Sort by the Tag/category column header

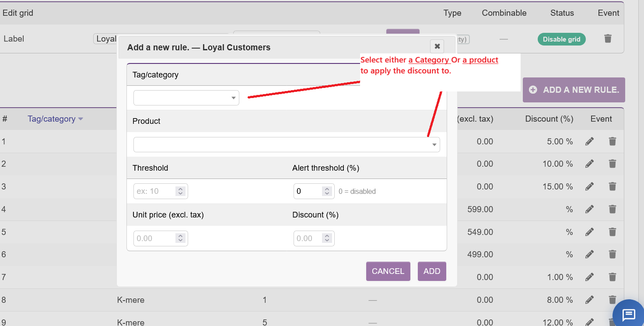[x=55, y=119]
